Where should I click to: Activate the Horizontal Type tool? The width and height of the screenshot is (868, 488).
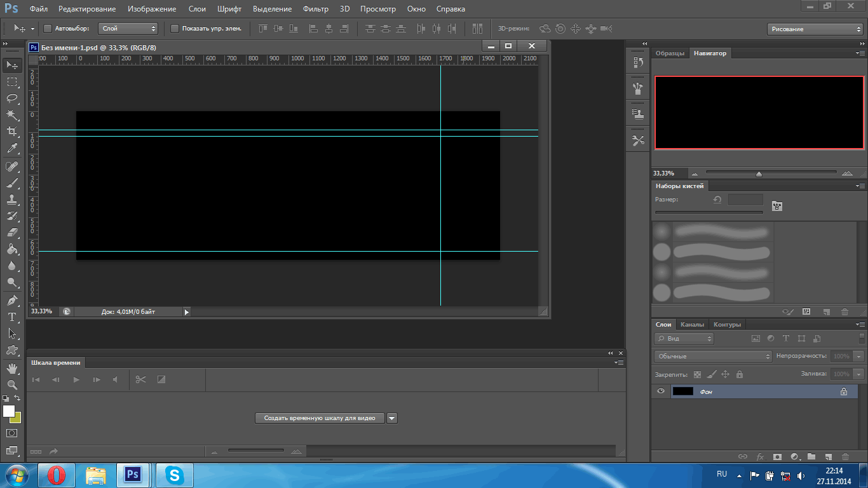(x=12, y=317)
